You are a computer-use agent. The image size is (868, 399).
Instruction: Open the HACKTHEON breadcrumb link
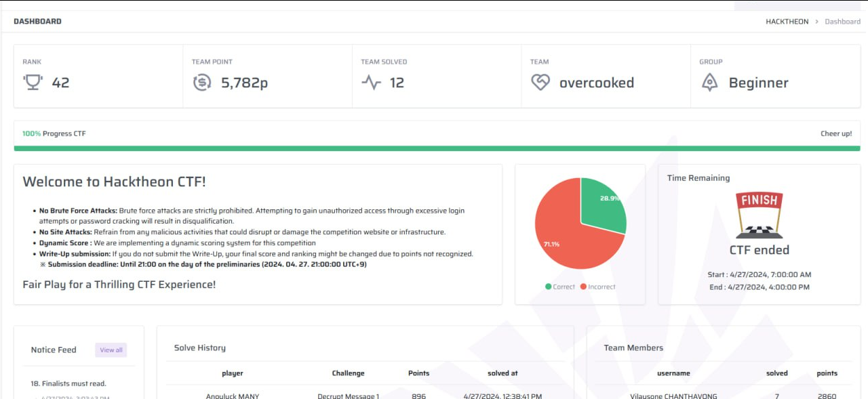[x=787, y=21]
